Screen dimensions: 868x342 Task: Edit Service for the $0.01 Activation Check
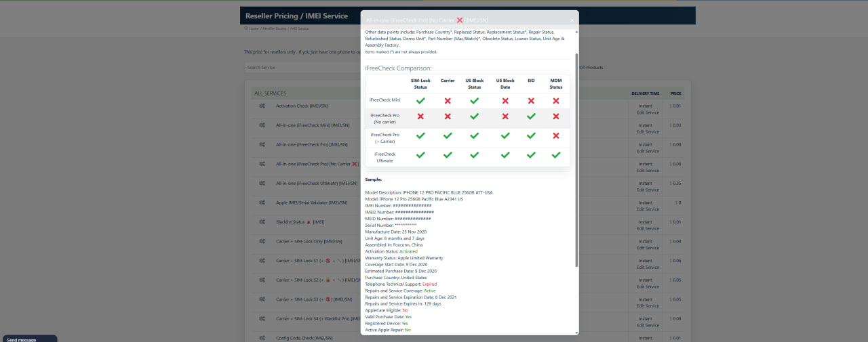(648, 112)
